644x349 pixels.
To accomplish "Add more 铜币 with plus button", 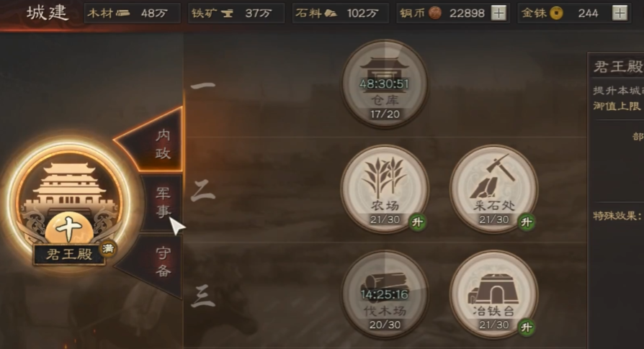I will [x=498, y=13].
